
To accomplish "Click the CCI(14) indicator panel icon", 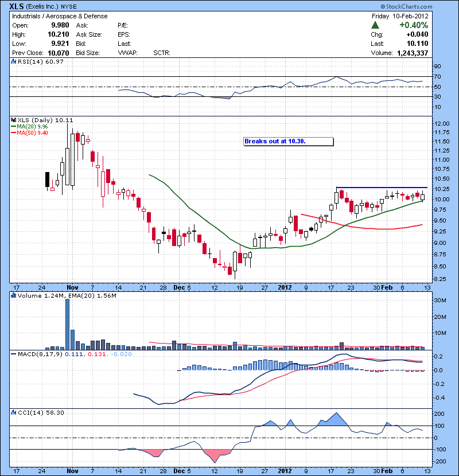I will 13,412.
